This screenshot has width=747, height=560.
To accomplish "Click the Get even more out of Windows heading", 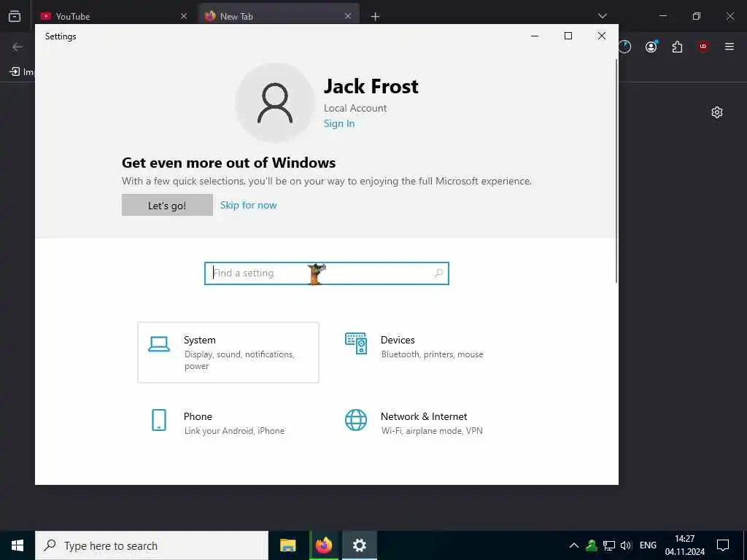I will tap(228, 163).
